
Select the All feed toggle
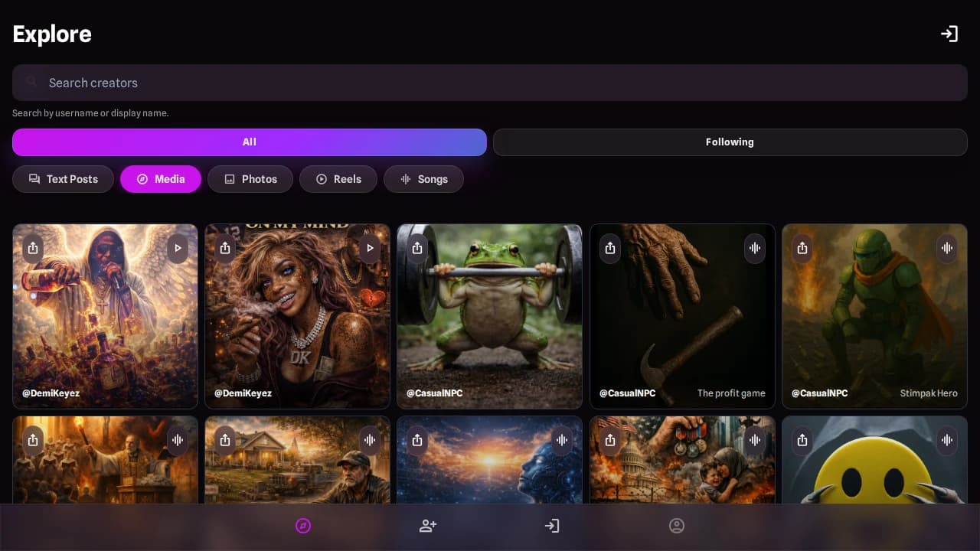249,142
